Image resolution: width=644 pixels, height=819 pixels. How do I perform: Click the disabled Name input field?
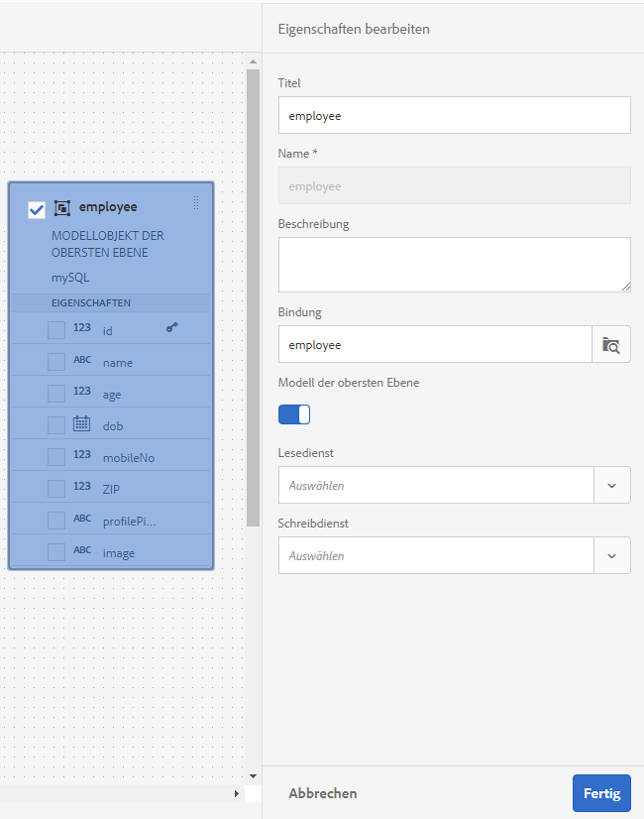[x=455, y=185]
